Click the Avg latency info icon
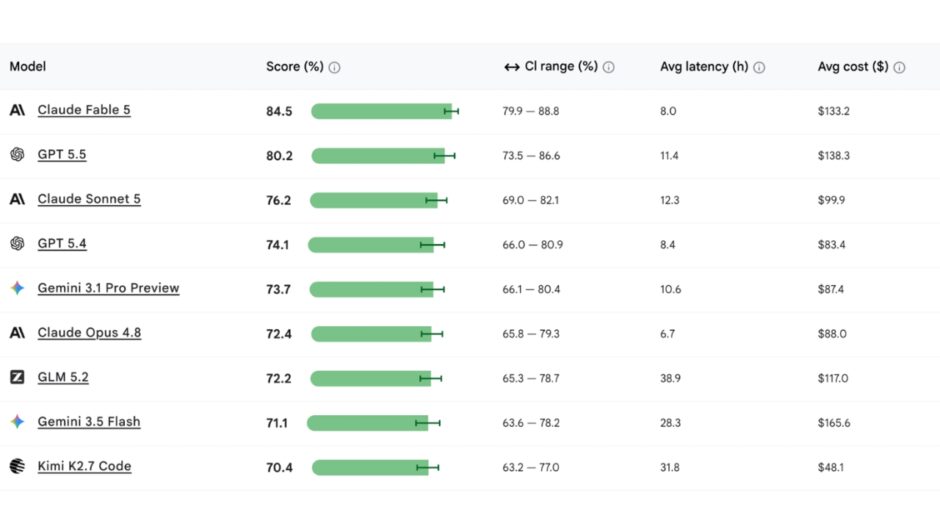 759,67
